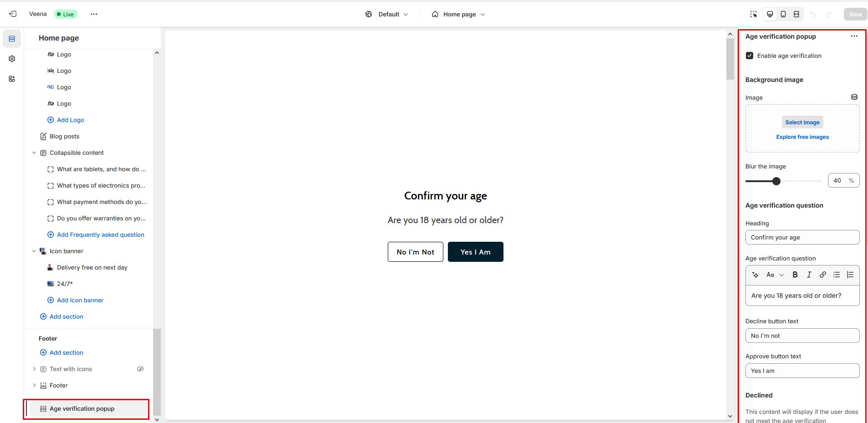The image size is (868, 423).
Task: Click the Select image button
Action: (802, 122)
